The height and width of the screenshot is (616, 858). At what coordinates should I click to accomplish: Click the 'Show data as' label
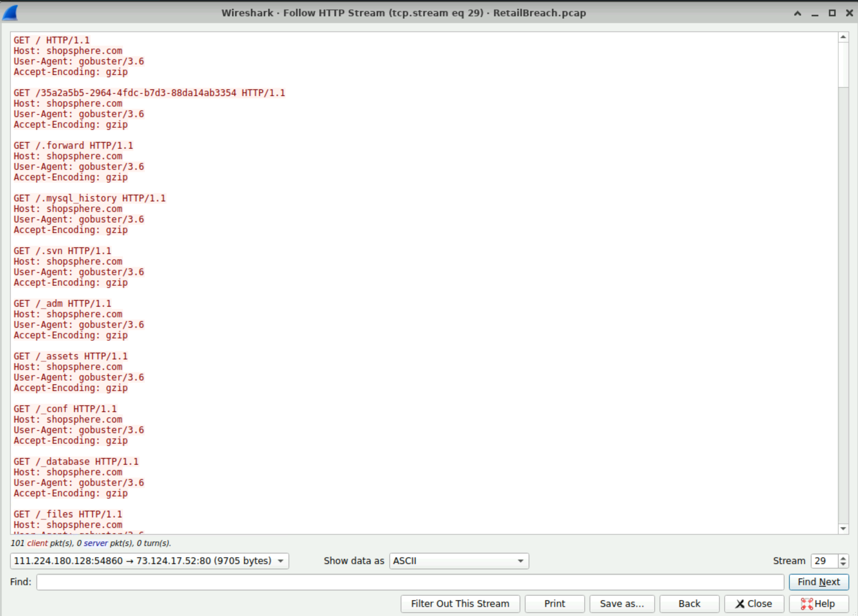click(x=354, y=561)
